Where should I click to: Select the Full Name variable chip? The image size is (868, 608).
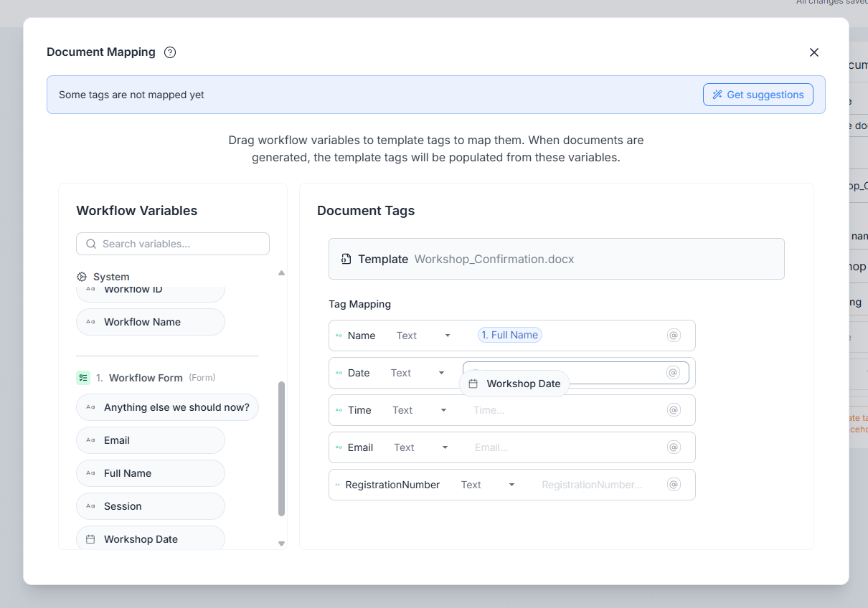[x=151, y=473]
